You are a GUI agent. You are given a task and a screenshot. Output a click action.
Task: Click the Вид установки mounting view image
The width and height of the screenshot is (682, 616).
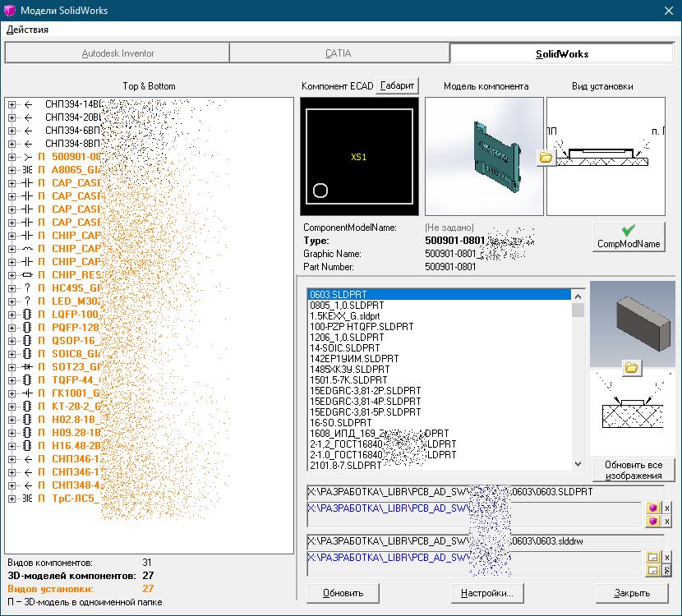[606, 157]
